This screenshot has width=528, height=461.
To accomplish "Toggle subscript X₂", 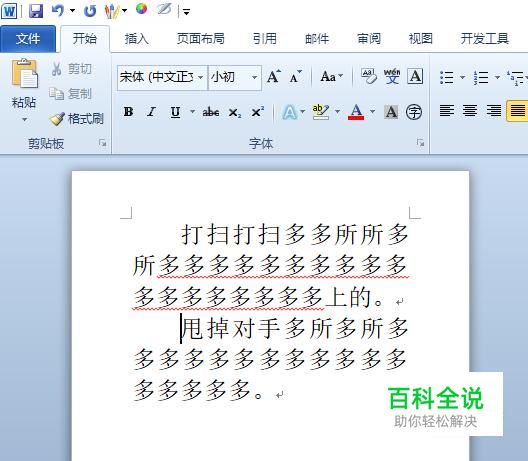I will pos(235,112).
